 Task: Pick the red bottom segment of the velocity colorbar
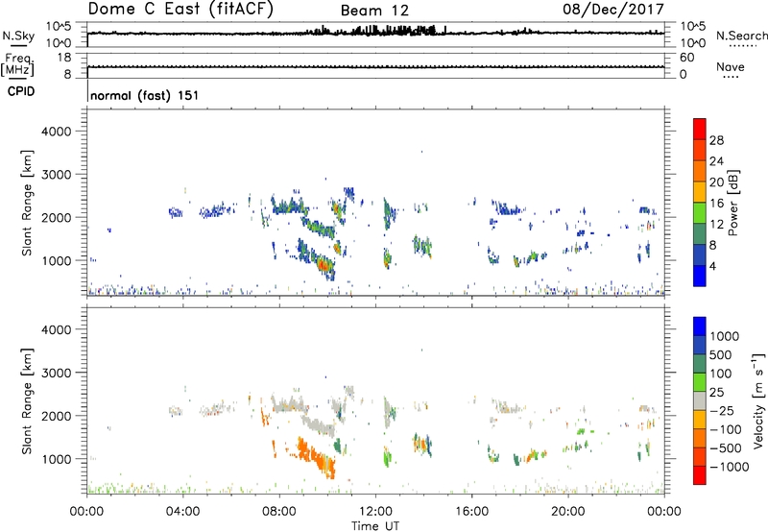tap(700, 475)
